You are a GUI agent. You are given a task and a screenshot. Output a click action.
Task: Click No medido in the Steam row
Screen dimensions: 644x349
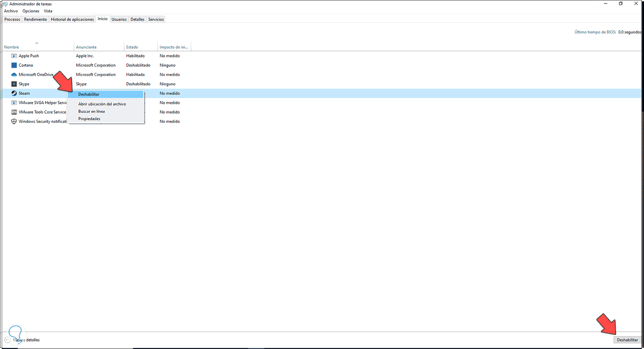point(170,93)
